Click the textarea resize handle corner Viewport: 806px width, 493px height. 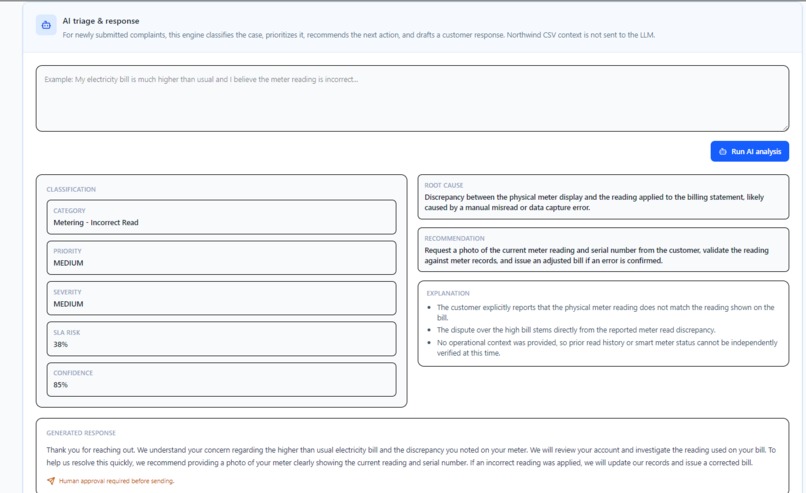(784, 127)
